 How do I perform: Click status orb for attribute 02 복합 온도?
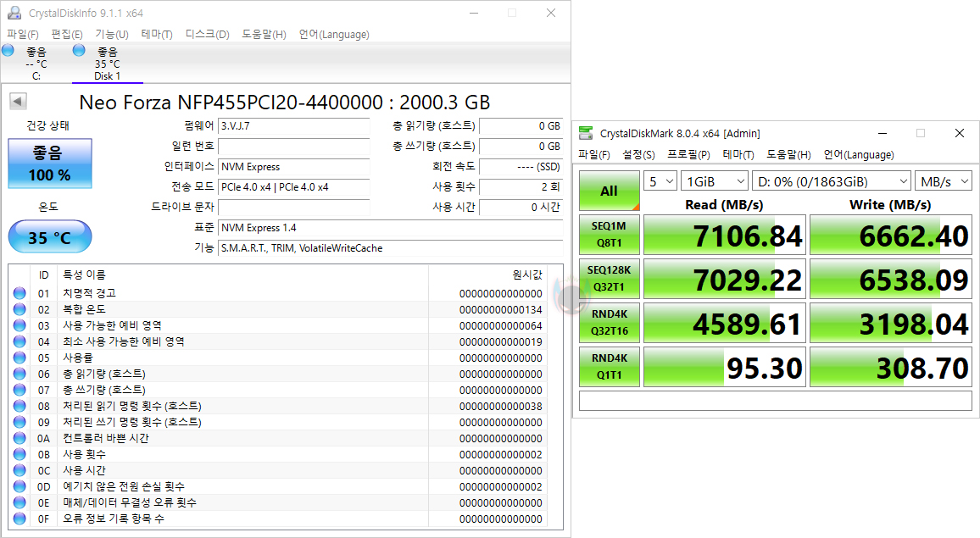(19, 309)
